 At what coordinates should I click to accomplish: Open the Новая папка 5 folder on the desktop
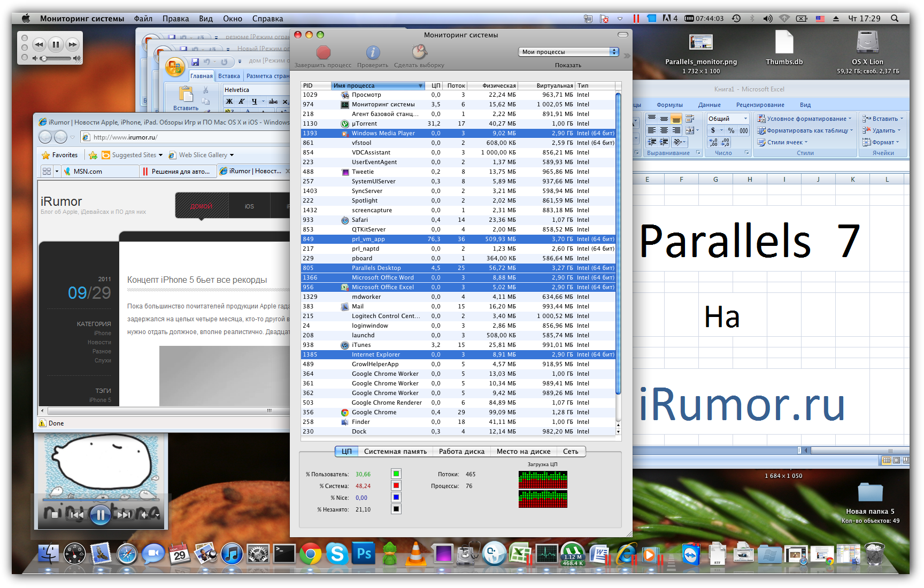870,492
